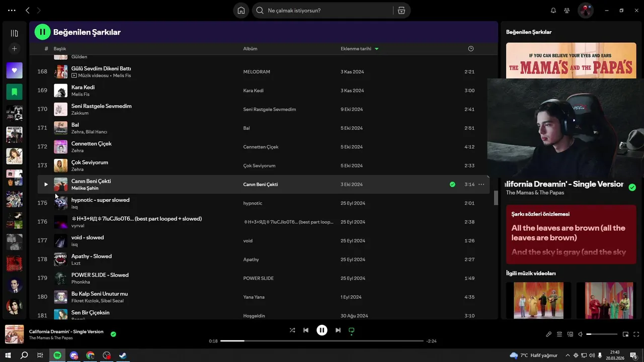644x362 pixels.
Task: Open Steam from the taskbar
Action: tap(123, 355)
